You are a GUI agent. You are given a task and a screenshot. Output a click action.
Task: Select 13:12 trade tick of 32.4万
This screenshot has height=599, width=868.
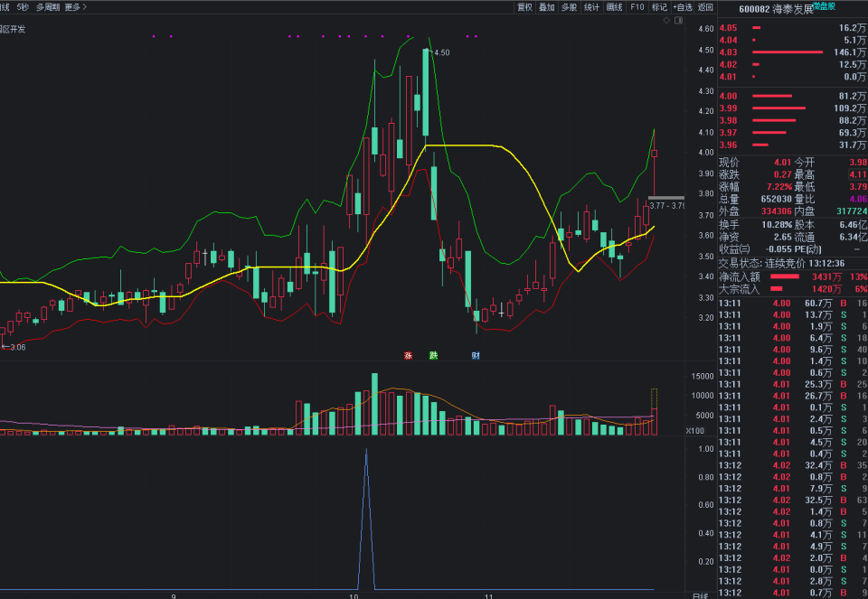point(793,465)
